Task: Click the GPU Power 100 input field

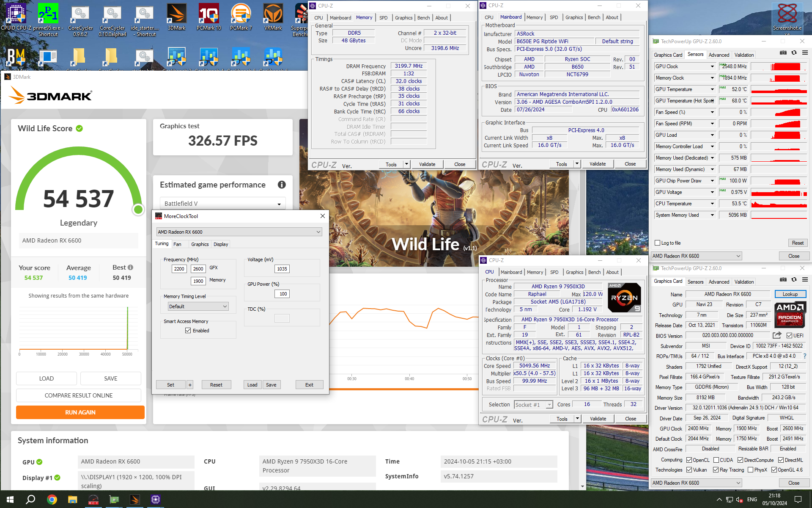Action: click(283, 294)
